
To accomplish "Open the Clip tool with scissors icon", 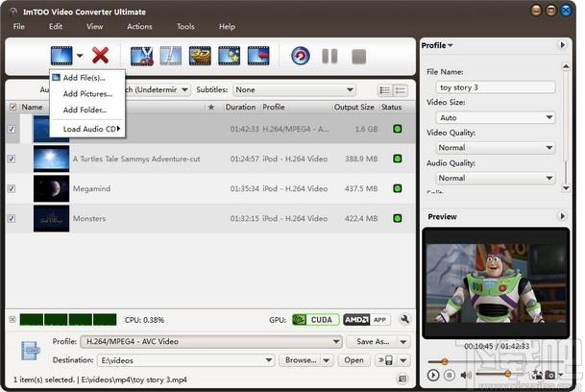I will (142, 56).
